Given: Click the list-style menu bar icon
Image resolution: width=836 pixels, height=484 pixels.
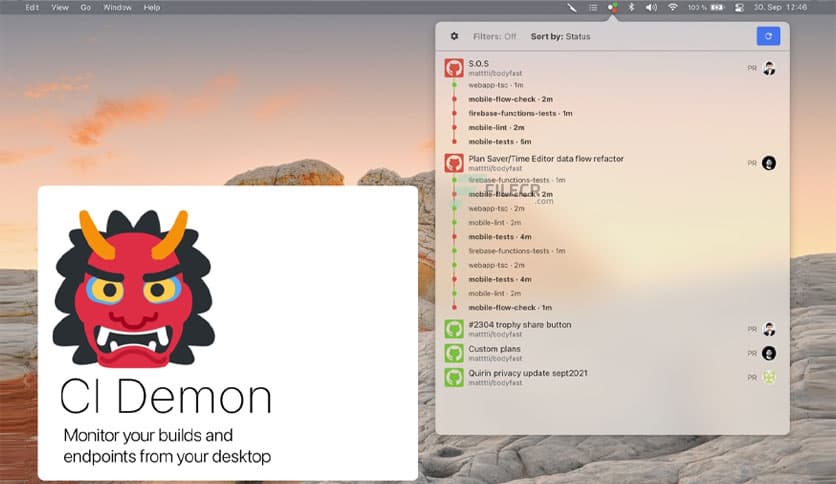Looking at the screenshot, I should [x=593, y=7].
